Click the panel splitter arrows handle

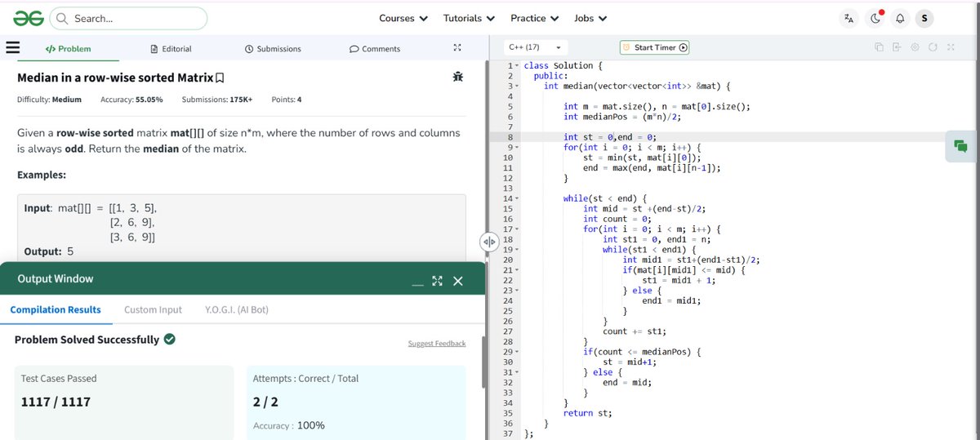[489, 242]
